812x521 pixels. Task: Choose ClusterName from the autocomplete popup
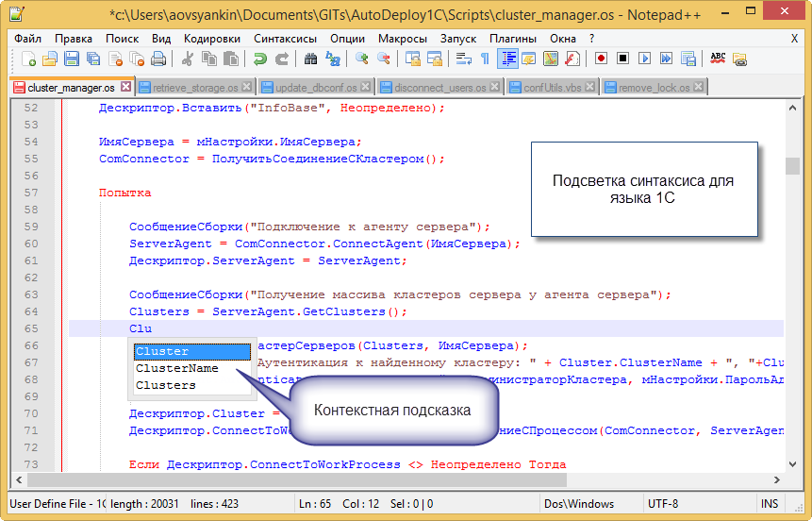click(x=176, y=368)
